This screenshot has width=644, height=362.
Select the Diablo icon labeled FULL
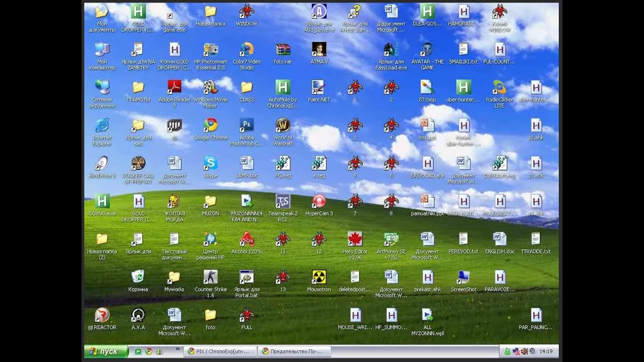click(247, 319)
